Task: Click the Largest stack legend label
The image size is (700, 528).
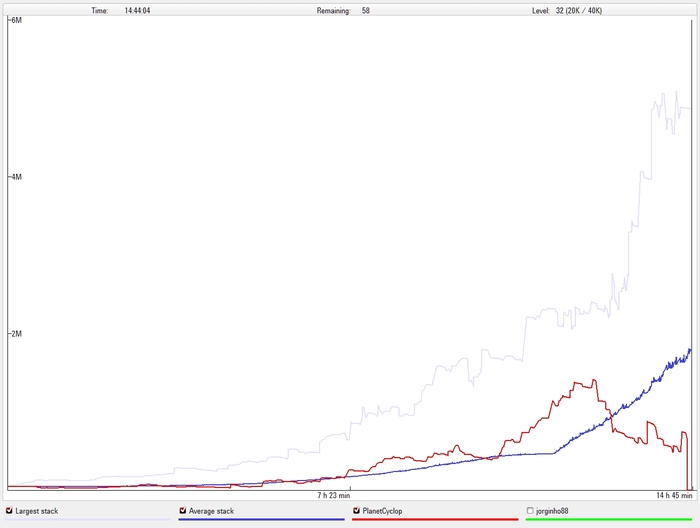Action: (x=37, y=511)
